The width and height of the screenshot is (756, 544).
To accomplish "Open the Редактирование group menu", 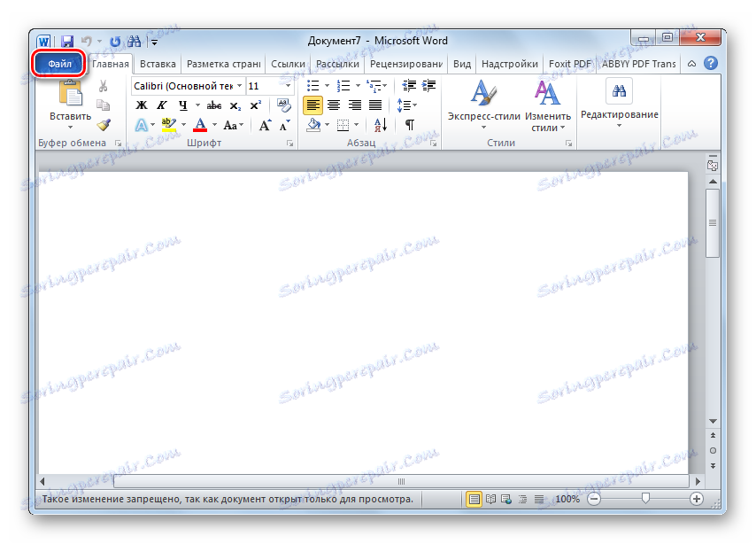I will (619, 103).
